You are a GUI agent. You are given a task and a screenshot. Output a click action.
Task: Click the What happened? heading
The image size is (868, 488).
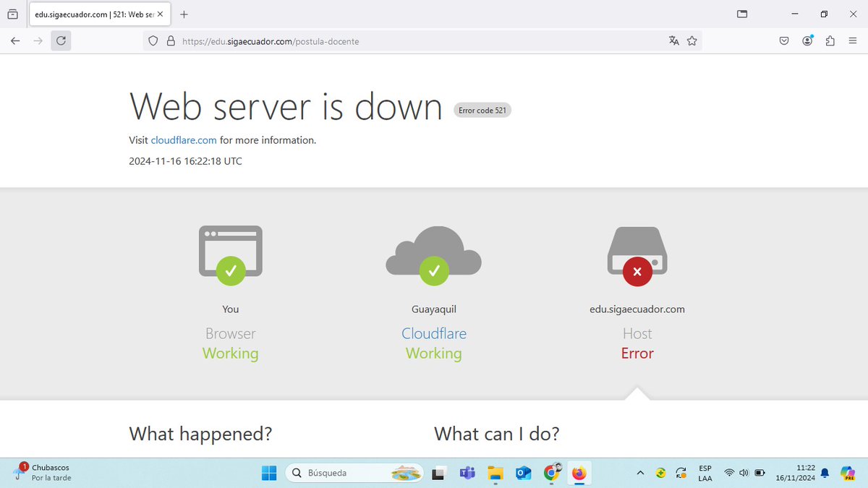[x=200, y=434]
